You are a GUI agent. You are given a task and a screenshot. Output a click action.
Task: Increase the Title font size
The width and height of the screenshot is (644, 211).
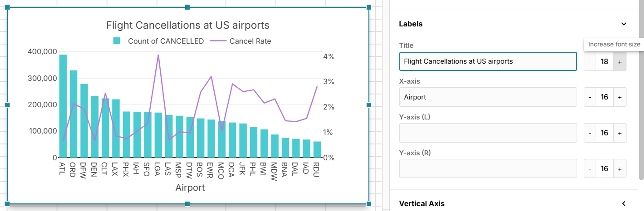click(x=619, y=62)
